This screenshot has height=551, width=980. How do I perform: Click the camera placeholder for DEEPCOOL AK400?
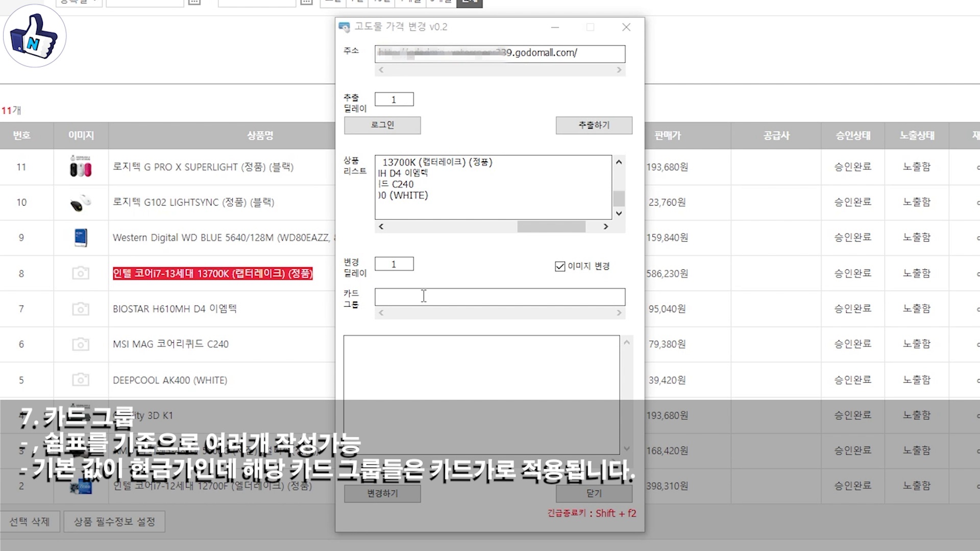pos(81,380)
